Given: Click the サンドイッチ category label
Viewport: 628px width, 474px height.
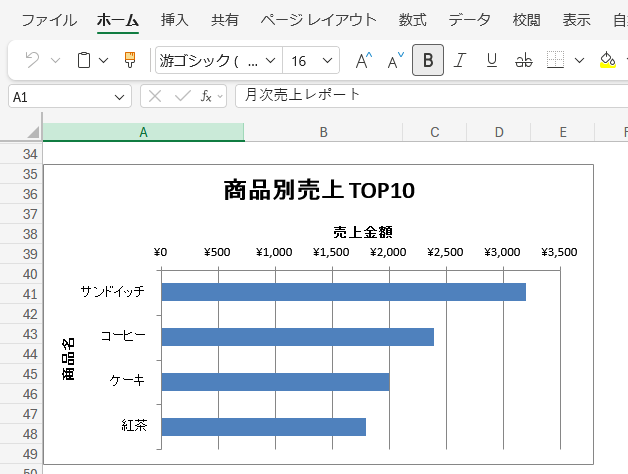Looking at the screenshot, I should tap(113, 291).
